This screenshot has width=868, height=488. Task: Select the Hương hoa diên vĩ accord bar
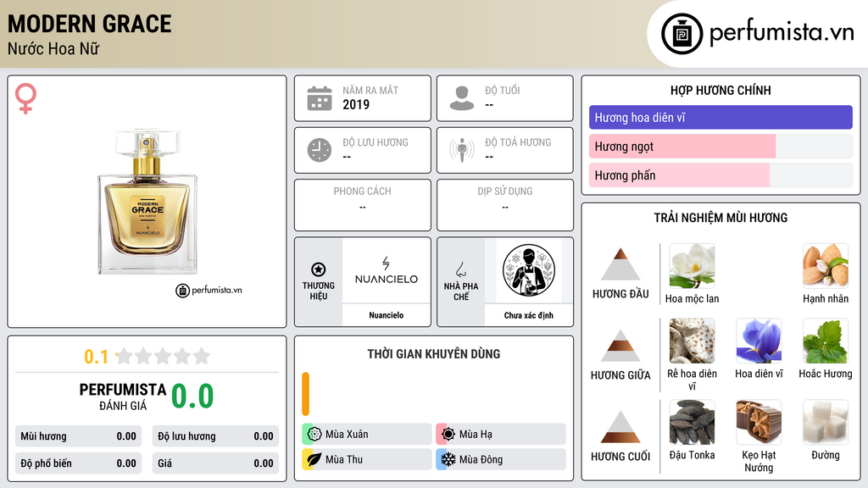click(x=721, y=117)
